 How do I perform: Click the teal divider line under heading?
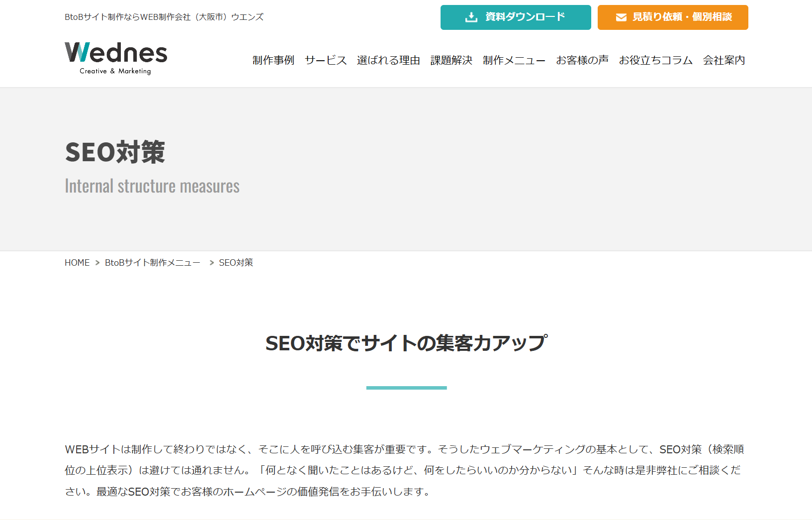(406, 388)
